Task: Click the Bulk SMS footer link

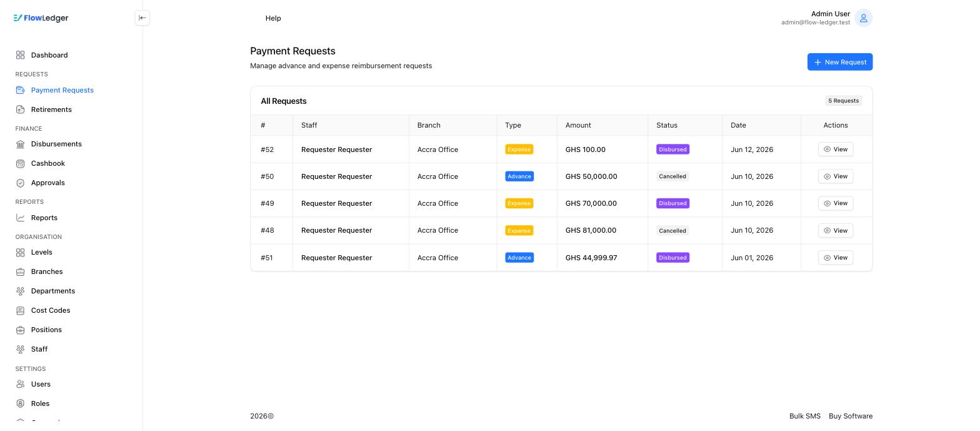Action: click(805, 416)
